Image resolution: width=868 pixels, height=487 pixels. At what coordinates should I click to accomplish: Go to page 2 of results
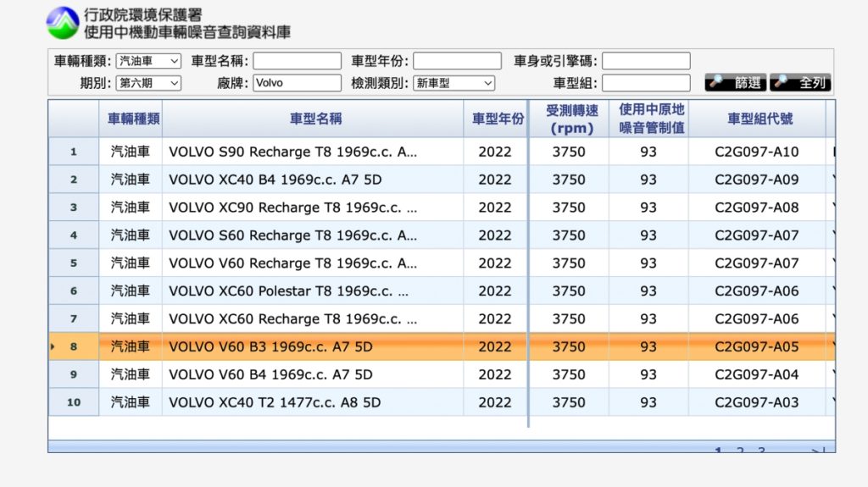pos(740,451)
